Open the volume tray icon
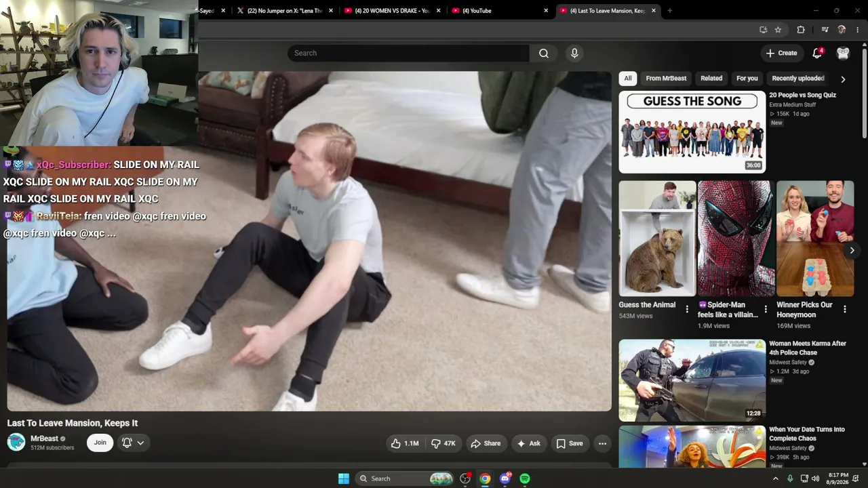868x488 pixels. point(814,479)
